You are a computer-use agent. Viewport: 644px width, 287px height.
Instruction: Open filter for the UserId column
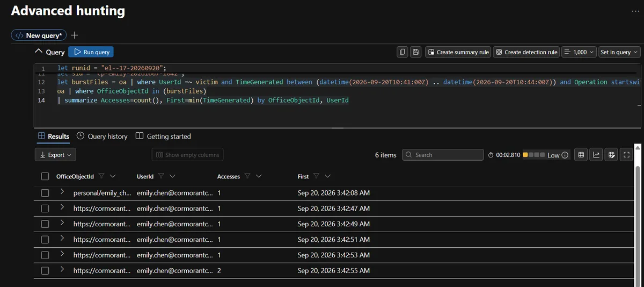click(161, 176)
